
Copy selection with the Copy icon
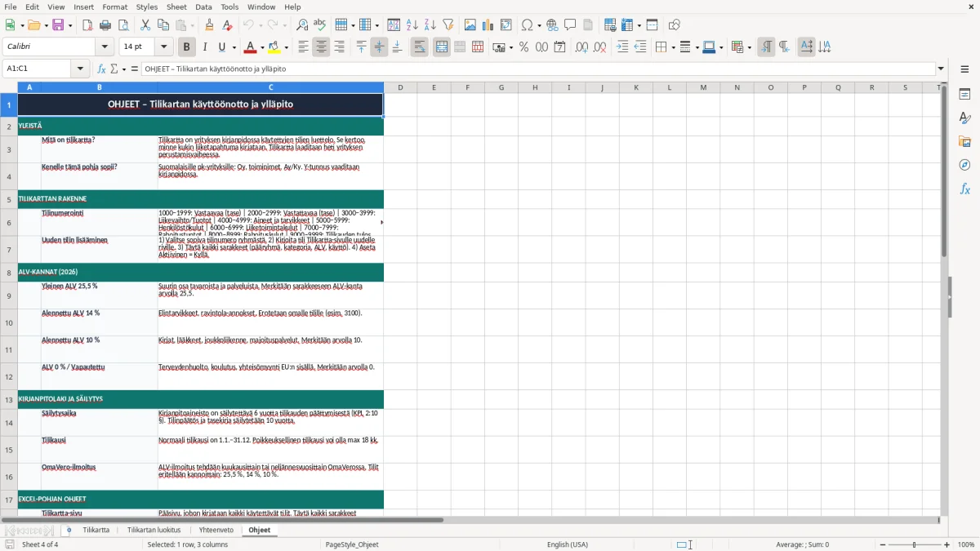(163, 25)
